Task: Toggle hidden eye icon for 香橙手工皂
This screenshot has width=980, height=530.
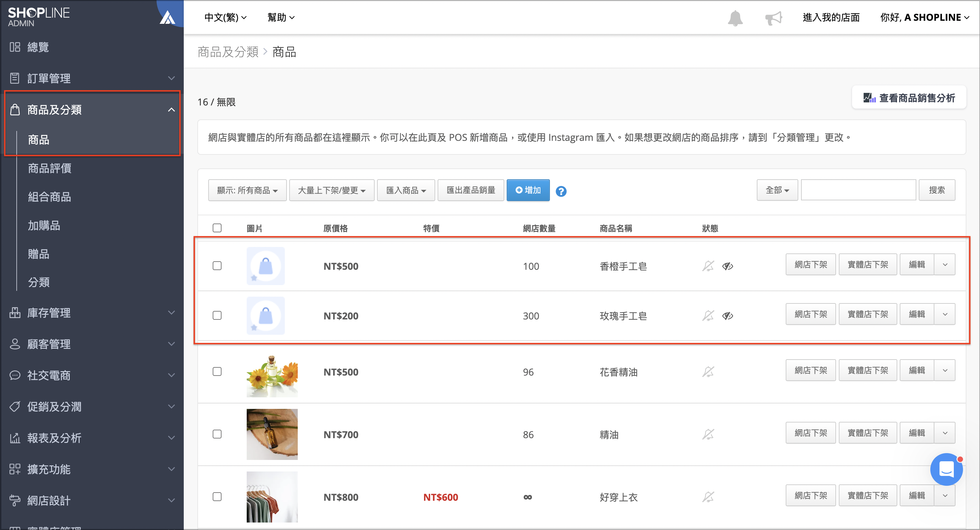Action: (x=728, y=266)
